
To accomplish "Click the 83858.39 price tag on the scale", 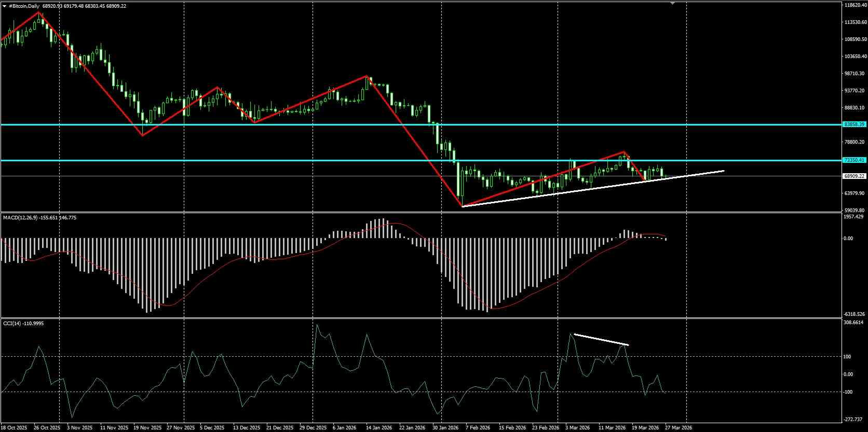I will (x=855, y=124).
